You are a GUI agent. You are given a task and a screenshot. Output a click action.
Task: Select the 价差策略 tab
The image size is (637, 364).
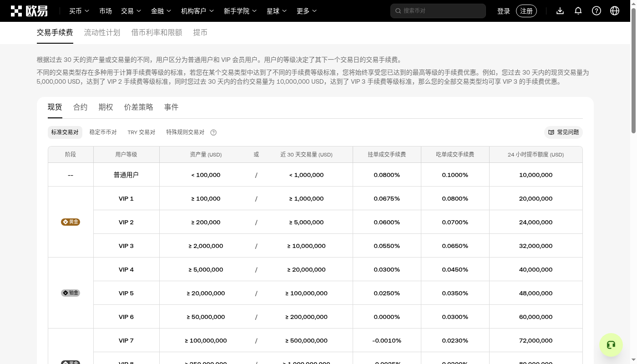pyautogui.click(x=139, y=107)
